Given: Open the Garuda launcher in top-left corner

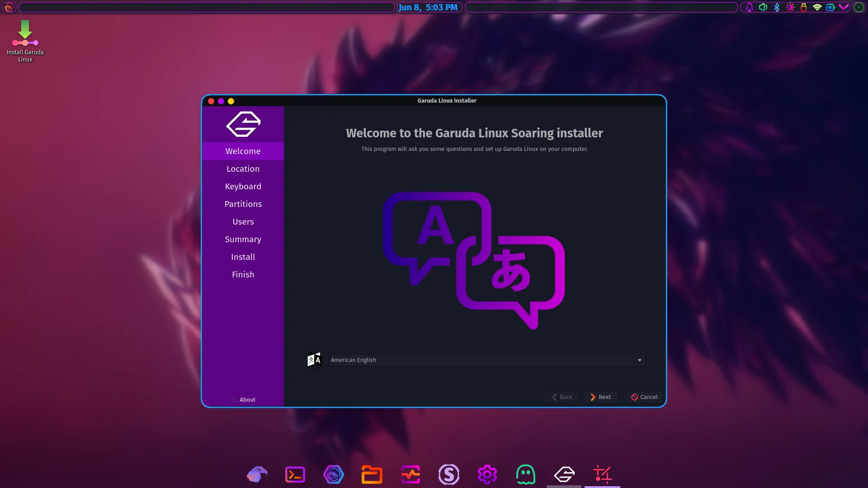Looking at the screenshot, I should coord(9,7).
